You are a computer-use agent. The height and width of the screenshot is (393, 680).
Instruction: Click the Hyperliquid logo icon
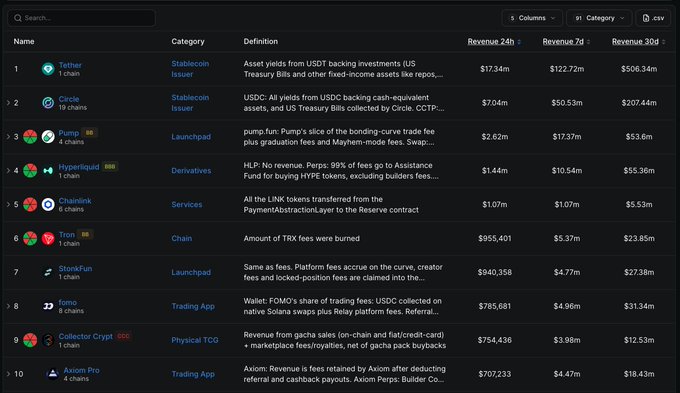click(48, 170)
